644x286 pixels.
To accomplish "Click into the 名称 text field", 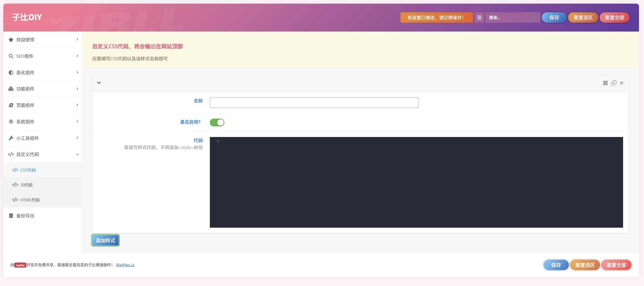I will [x=314, y=103].
